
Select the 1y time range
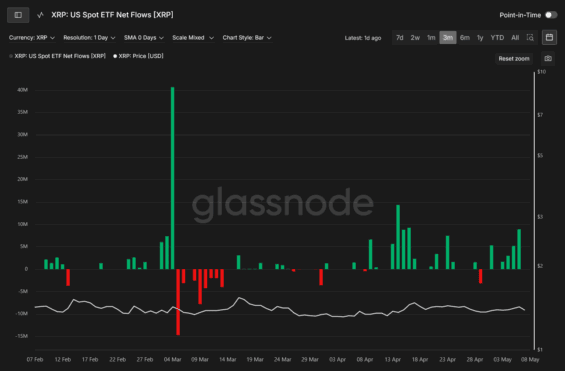(480, 37)
